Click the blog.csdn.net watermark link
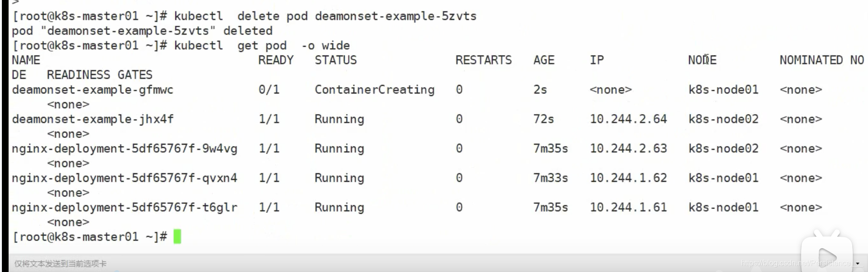This screenshot has width=868, height=272. pos(796,263)
